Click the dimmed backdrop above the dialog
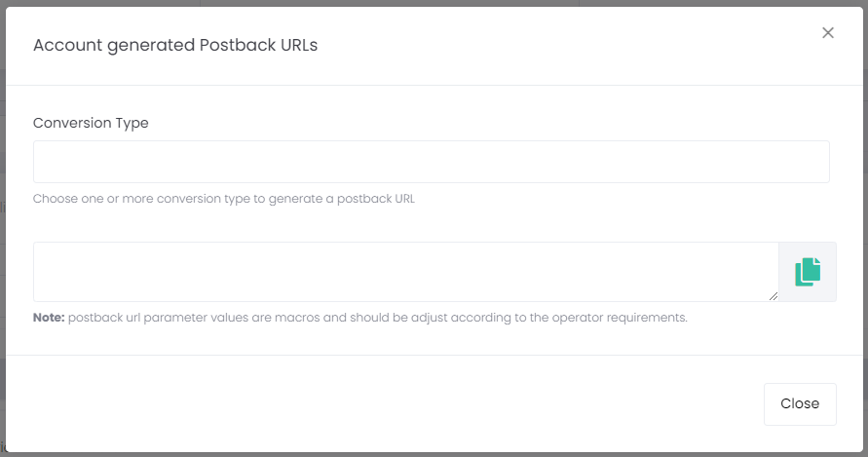Image resolution: width=868 pixels, height=457 pixels. point(434,3)
